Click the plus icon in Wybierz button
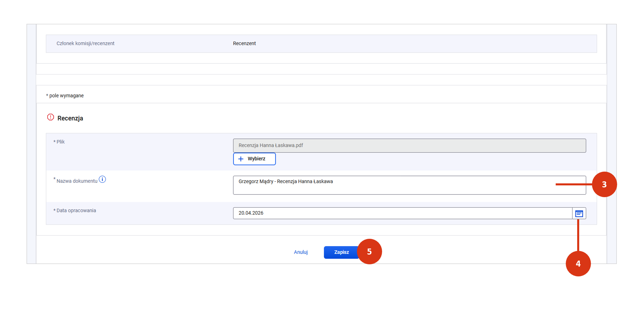 pyautogui.click(x=241, y=159)
